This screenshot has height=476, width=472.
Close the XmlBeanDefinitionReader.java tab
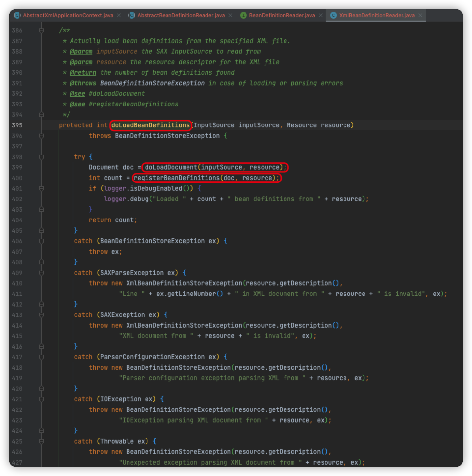(x=420, y=15)
